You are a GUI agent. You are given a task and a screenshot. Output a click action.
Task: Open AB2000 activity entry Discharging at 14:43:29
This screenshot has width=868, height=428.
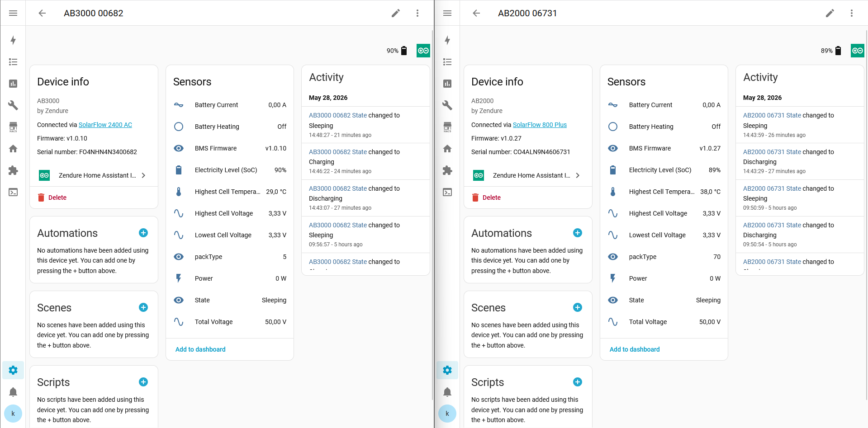point(800,161)
